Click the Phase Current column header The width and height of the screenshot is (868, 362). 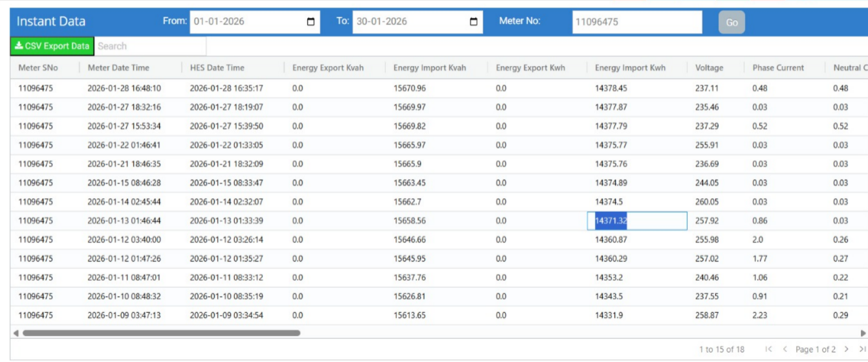778,67
